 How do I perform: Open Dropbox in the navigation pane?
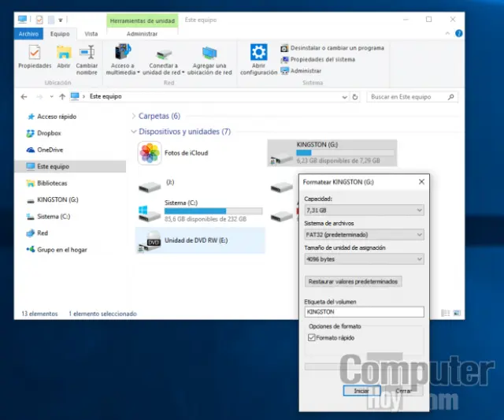click(x=49, y=133)
